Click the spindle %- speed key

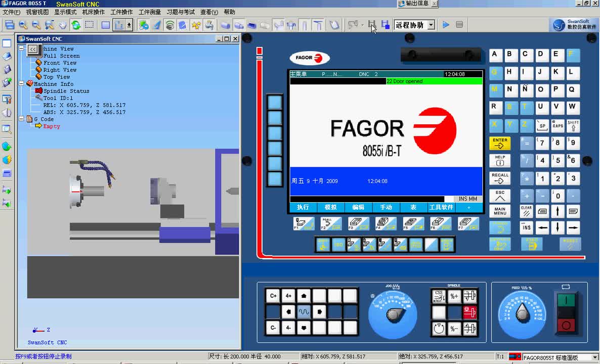(x=454, y=329)
